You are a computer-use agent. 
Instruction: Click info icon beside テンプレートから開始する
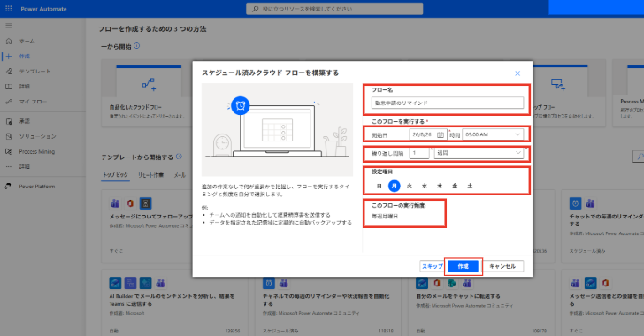[x=179, y=157]
